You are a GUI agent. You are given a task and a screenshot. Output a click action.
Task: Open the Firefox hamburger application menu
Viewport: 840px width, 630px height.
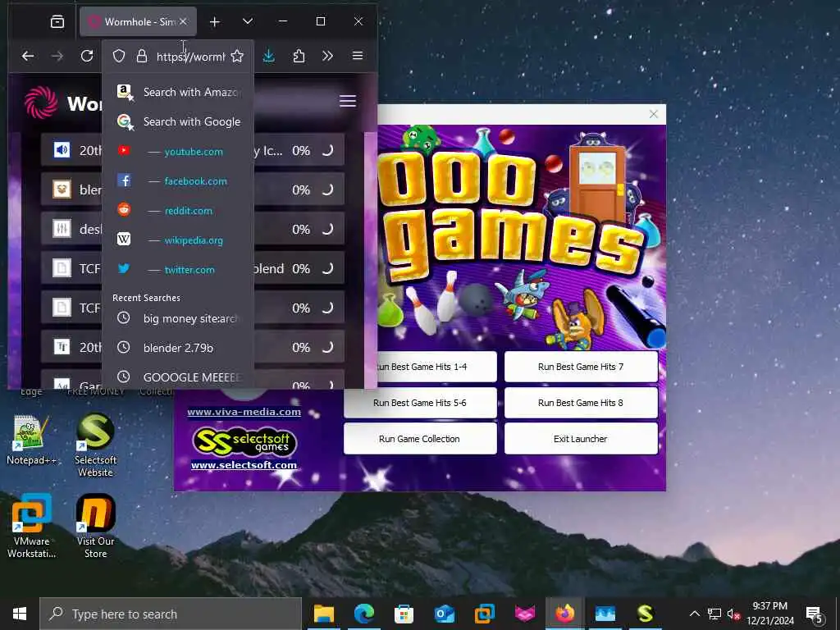[358, 56]
